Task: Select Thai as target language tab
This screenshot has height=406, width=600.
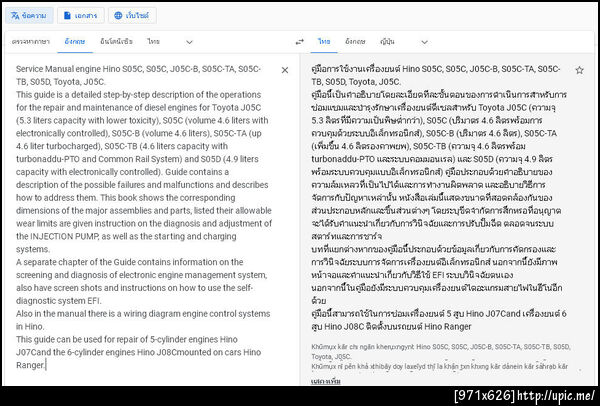Action: tap(324, 42)
